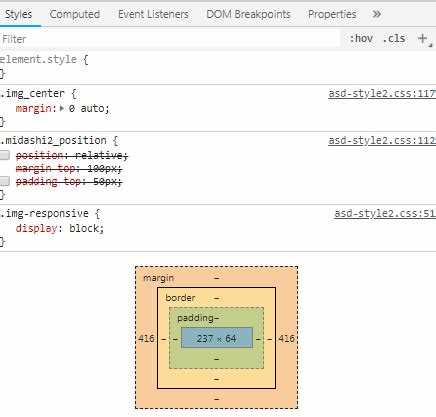
Task: Expand the margin shorthand triangle
Action: (x=62, y=108)
